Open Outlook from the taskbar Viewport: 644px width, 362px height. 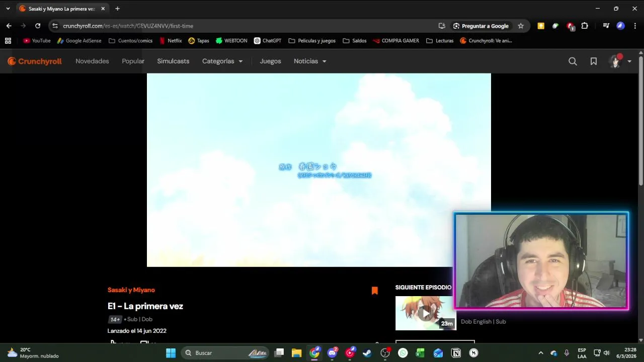(438, 353)
